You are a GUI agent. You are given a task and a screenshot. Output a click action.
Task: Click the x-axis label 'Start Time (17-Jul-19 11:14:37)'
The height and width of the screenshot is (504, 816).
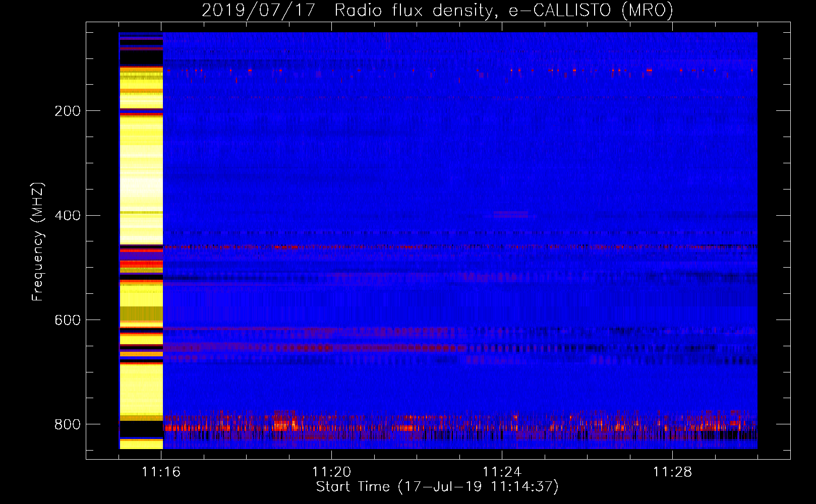click(437, 487)
